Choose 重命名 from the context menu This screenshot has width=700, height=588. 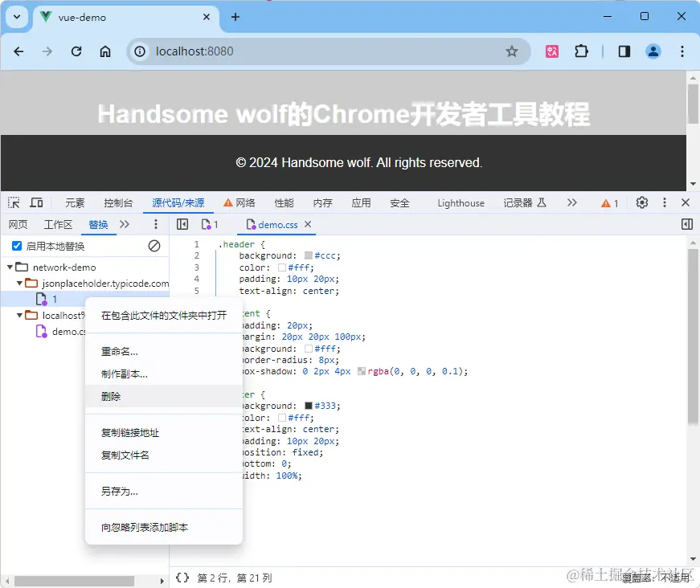(x=164, y=352)
